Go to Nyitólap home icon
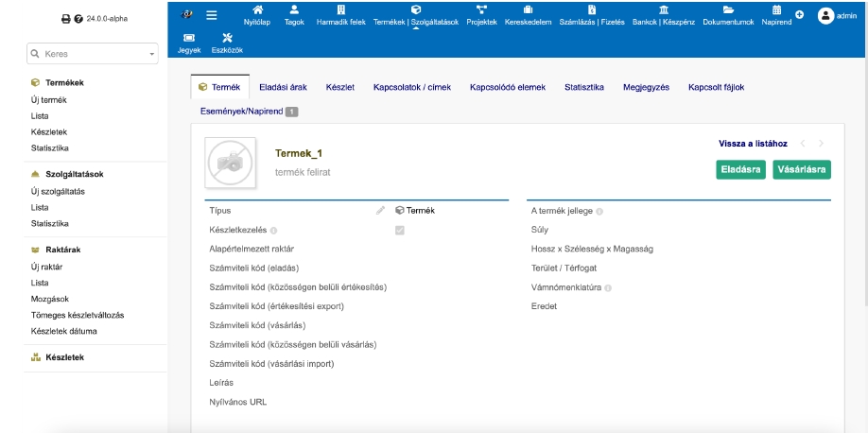This screenshot has height=433, width=868. (x=258, y=10)
